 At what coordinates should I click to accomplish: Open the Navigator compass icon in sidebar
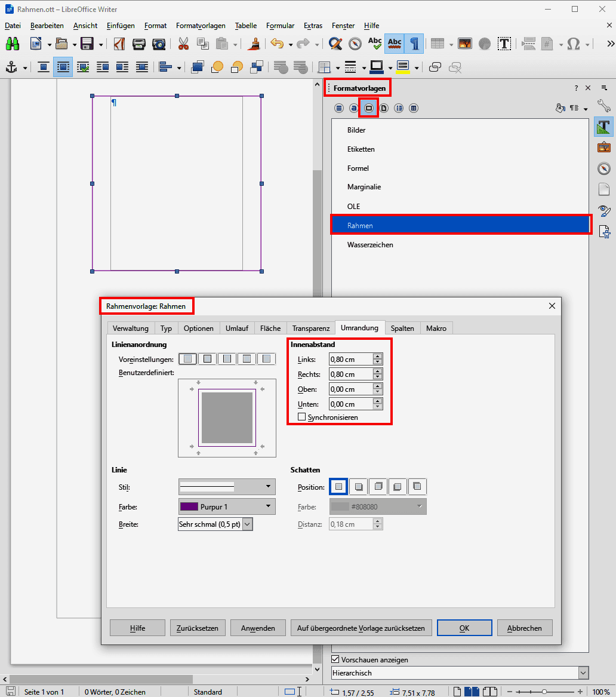603,168
